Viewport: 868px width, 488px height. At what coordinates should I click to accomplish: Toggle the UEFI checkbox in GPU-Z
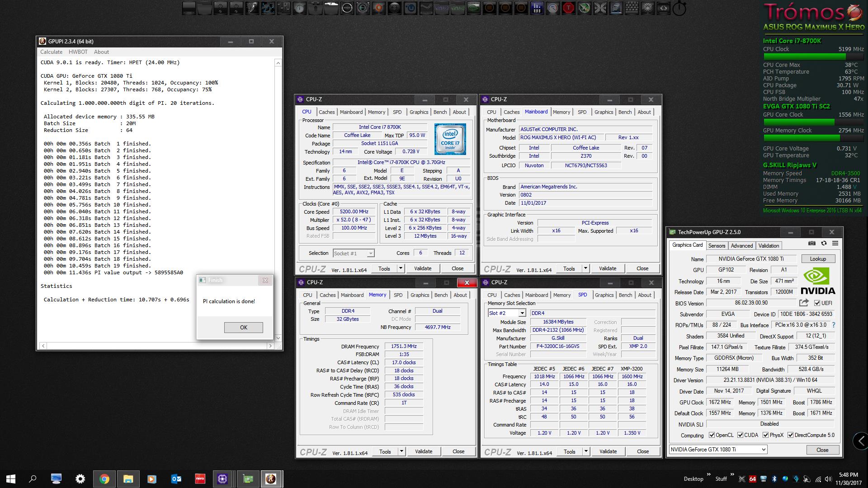[817, 303]
